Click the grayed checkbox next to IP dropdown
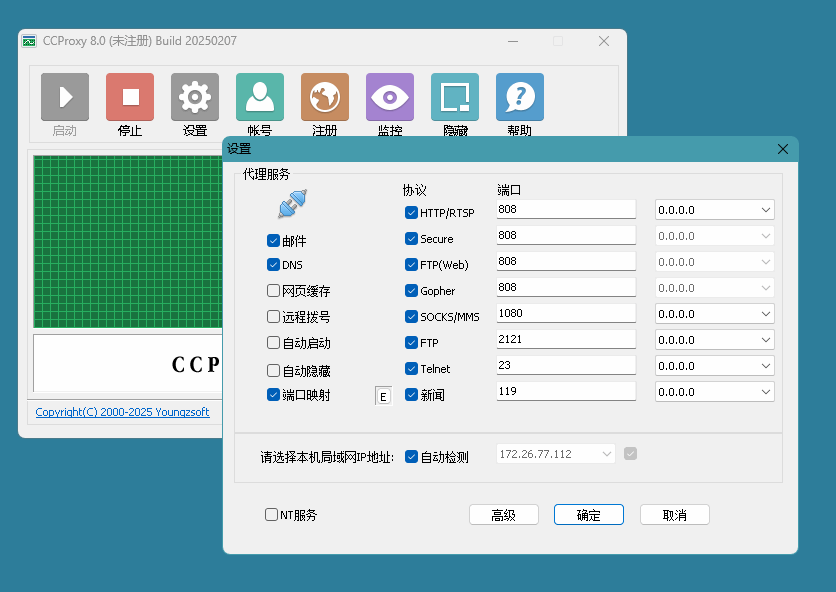 tap(630, 454)
